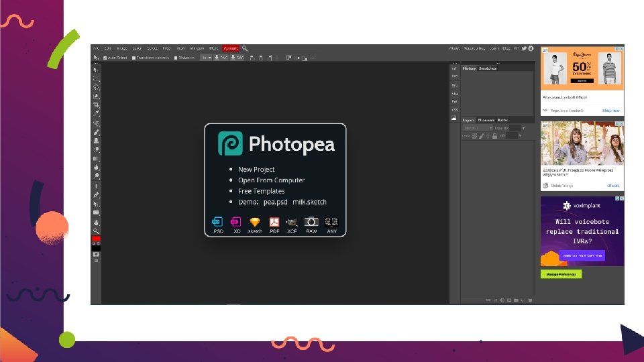Viewport: 644px width, 362px height.
Task: Select the Eraser tool
Action: coord(96,149)
